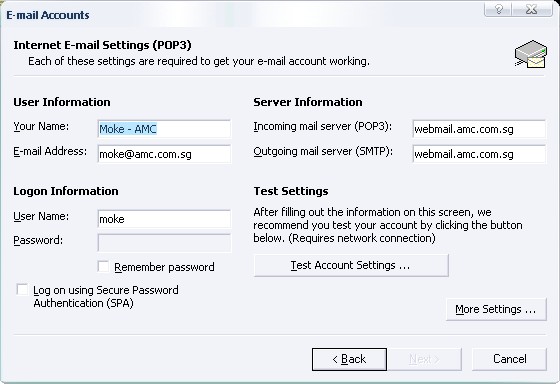Click the question mark help button
Viewport: 560px width, 384px height.
pos(499,9)
